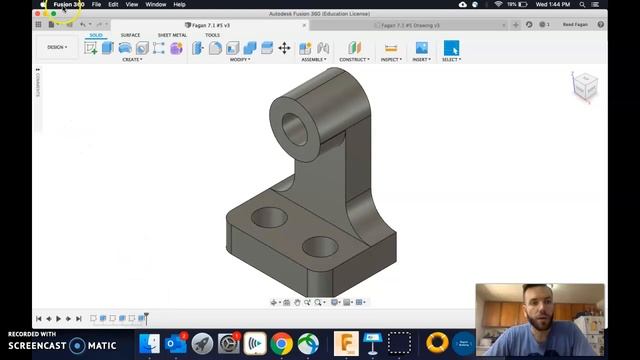This screenshot has height=360, width=640.
Task: Select the Shell tool
Action: tap(233, 48)
